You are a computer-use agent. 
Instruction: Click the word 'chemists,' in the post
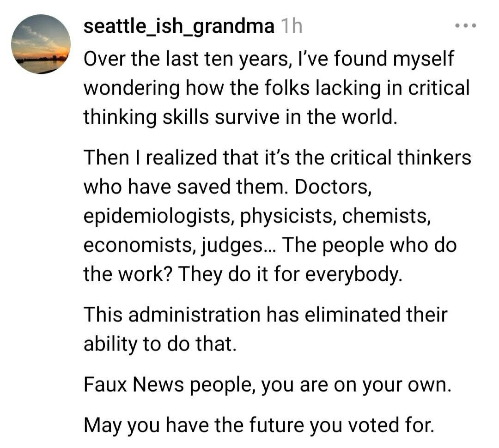(387, 216)
